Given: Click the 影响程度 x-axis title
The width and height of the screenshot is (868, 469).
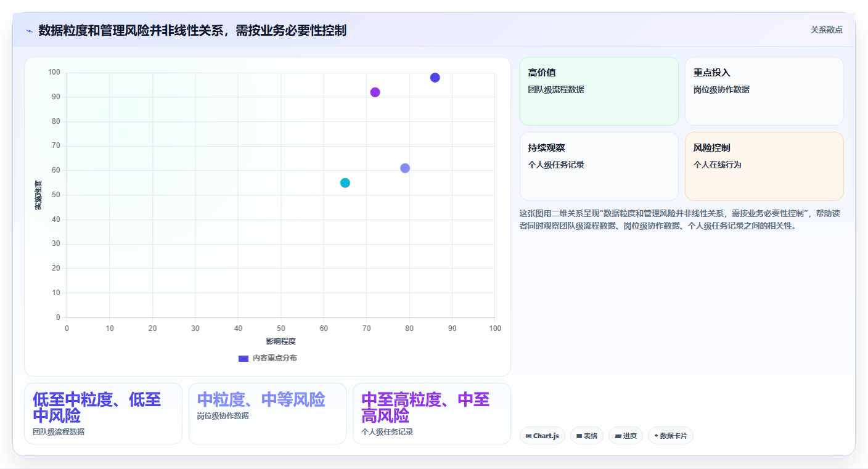Looking at the screenshot, I should pyautogui.click(x=281, y=341).
